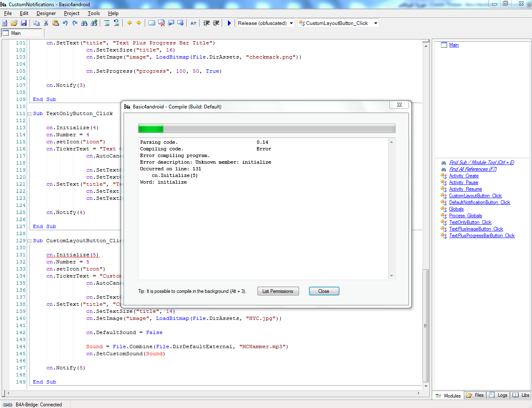Click the binoculars icon with green plus

[94, 23]
